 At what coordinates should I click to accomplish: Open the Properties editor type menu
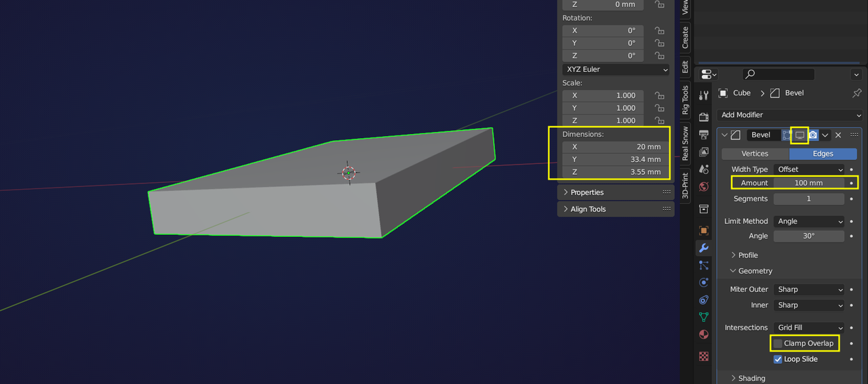pyautogui.click(x=709, y=74)
